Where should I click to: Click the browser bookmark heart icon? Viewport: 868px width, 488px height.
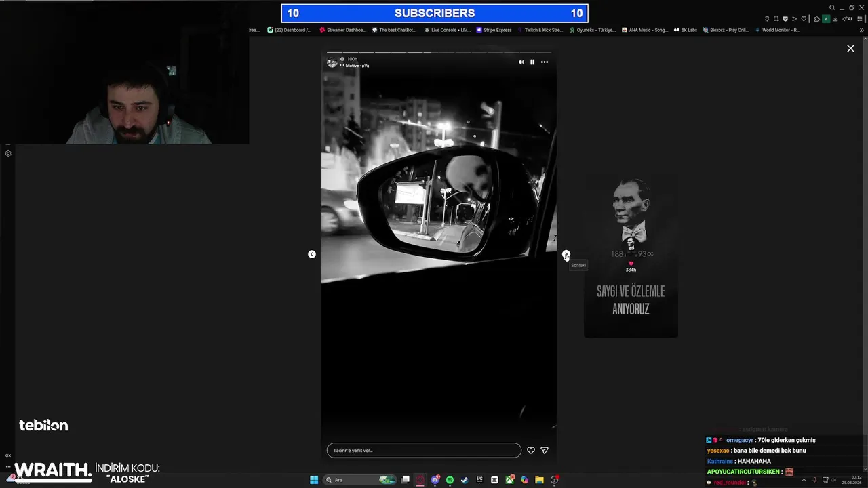(804, 18)
